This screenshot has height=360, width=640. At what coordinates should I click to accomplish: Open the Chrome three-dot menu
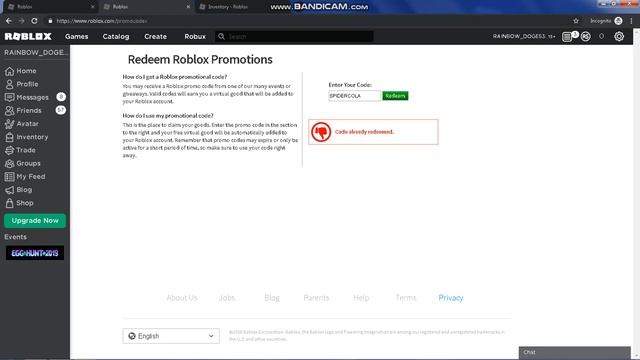pos(631,21)
